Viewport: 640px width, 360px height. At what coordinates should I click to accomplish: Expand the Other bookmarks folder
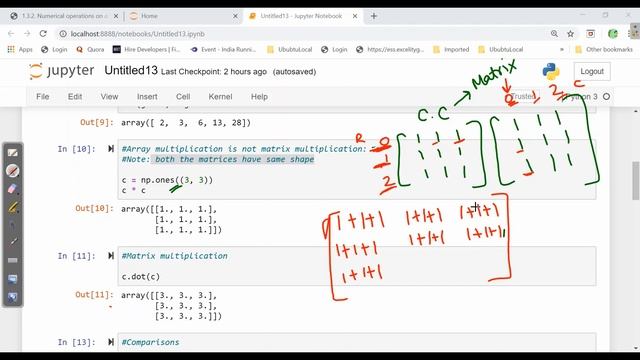click(604, 49)
